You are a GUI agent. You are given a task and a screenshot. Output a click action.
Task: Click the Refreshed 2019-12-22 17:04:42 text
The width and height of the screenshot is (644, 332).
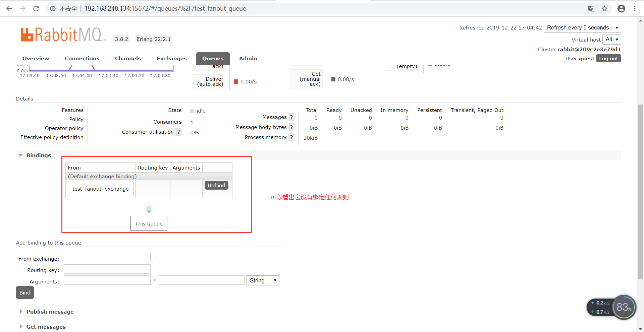tap(500, 27)
